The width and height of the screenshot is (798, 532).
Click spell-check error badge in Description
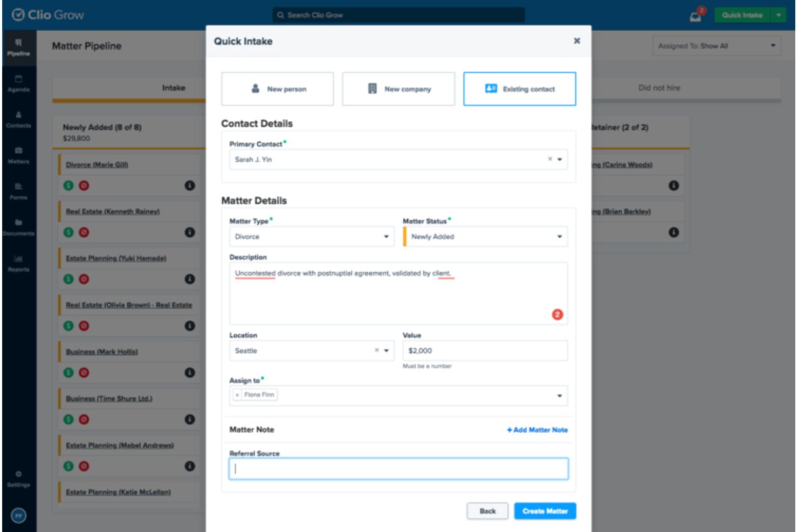tap(558, 314)
